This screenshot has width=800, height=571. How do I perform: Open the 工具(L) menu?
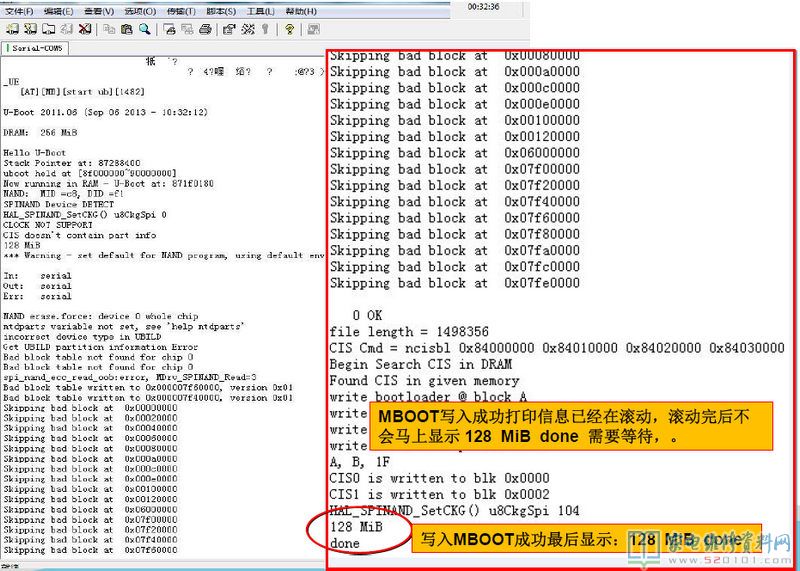click(259, 11)
